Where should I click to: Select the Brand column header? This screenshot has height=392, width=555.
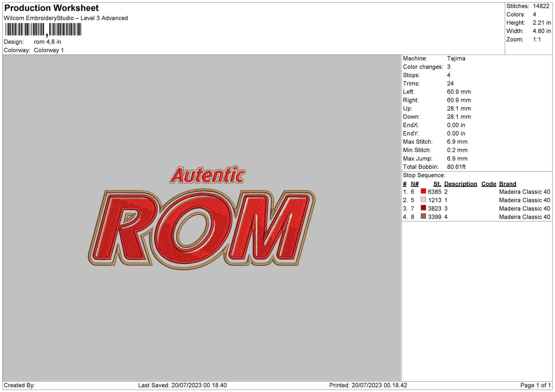coord(507,184)
